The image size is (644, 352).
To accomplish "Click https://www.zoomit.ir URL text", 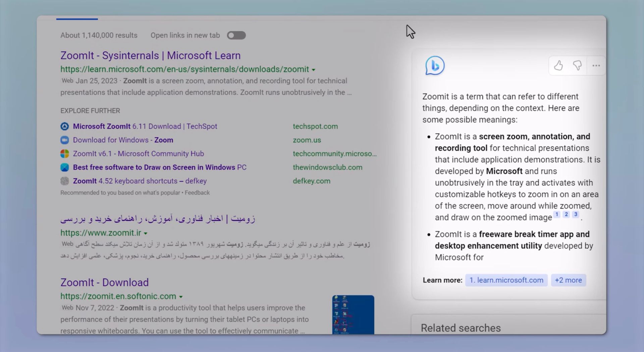I will (x=101, y=233).
